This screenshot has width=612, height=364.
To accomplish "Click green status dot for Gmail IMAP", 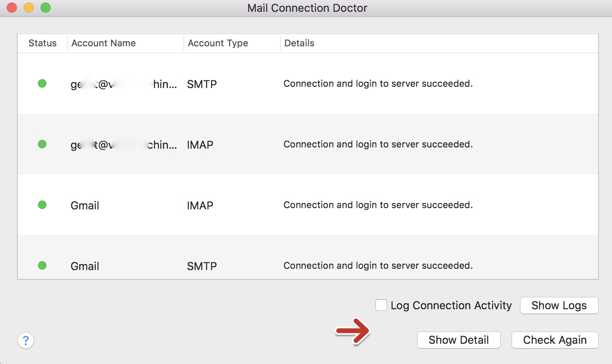I will pyautogui.click(x=42, y=205).
